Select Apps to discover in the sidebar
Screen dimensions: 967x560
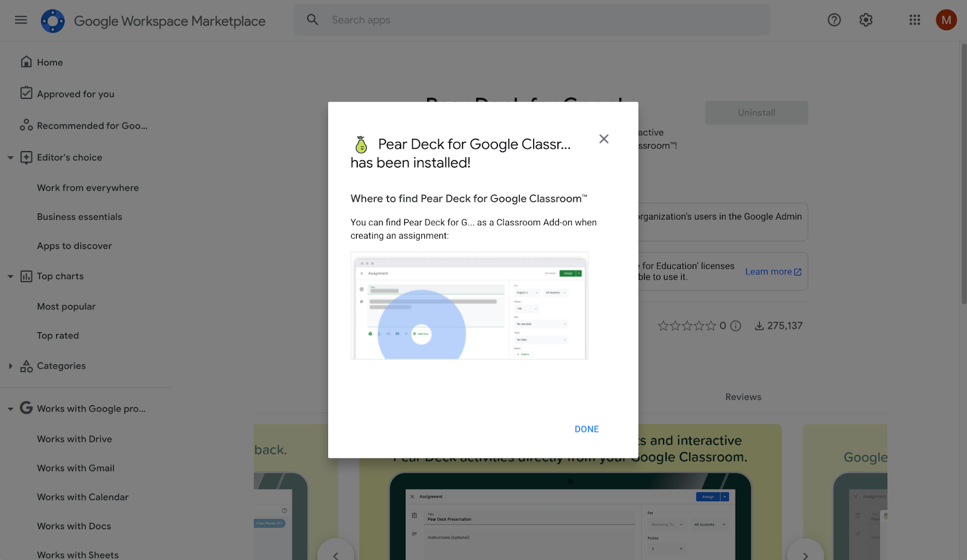coord(74,245)
